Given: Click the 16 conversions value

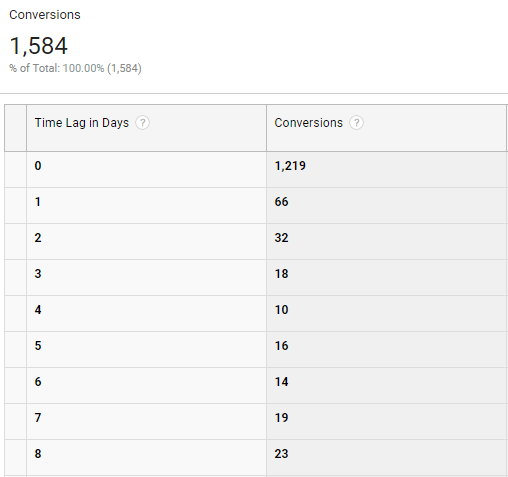Looking at the screenshot, I should coord(281,346).
